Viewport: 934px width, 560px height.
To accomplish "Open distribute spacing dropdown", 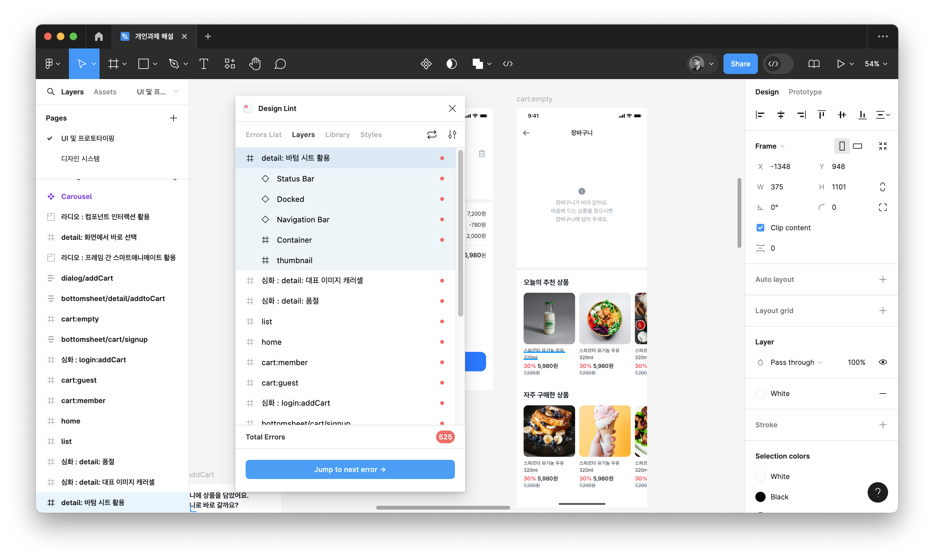I will (x=882, y=115).
